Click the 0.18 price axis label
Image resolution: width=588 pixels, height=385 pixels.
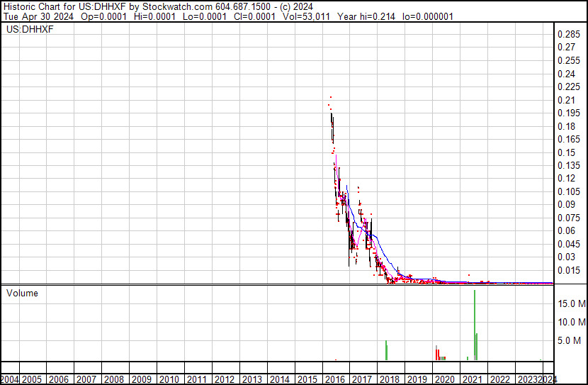pos(566,126)
